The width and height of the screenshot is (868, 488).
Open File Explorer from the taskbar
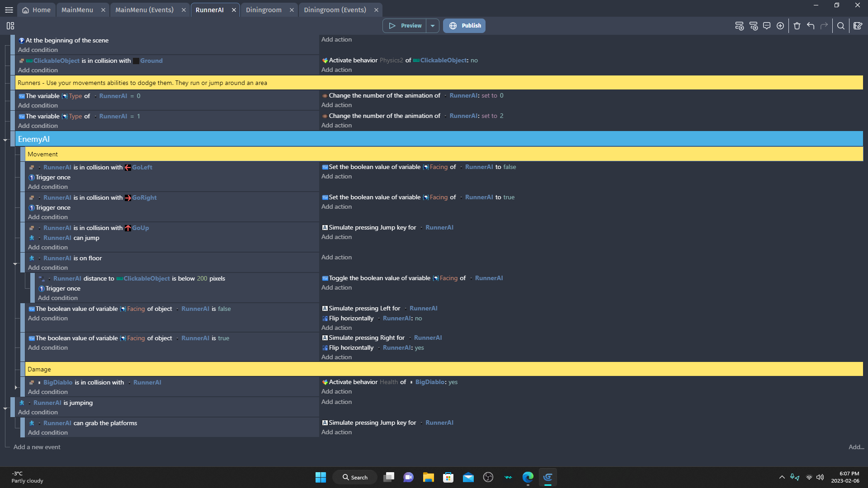pos(428,477)
